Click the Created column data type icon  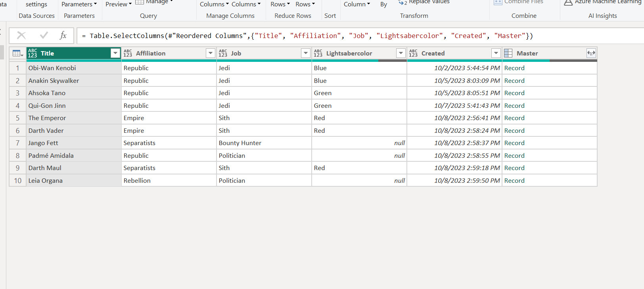point(413,53)
